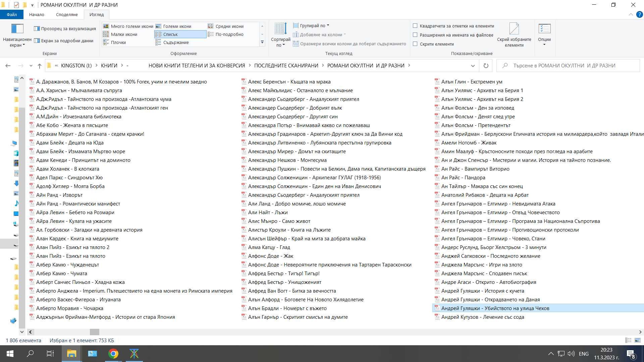Open the address bar history dropdown arrow
The width and height of the screenshot is (644, 362).
tap(473, 66)
